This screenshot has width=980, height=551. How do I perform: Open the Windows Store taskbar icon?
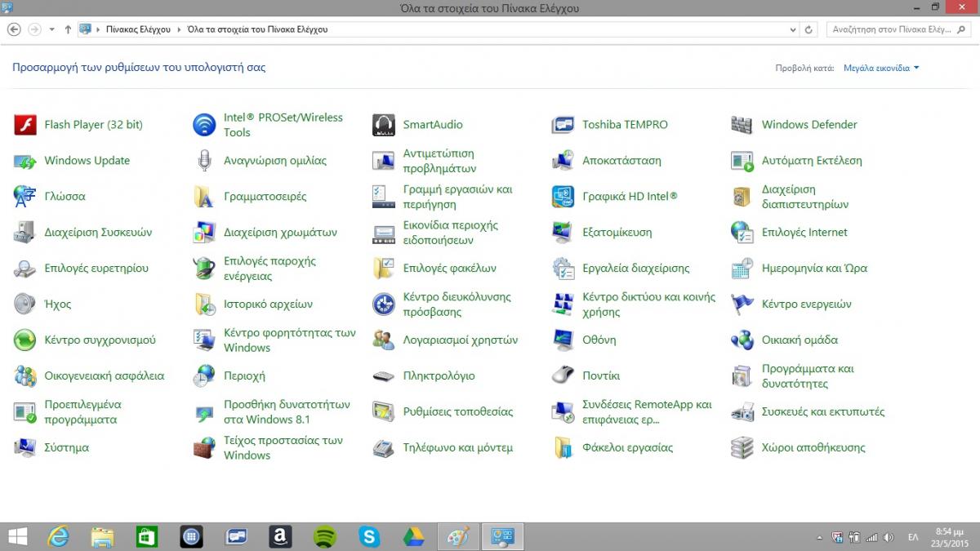146,536
